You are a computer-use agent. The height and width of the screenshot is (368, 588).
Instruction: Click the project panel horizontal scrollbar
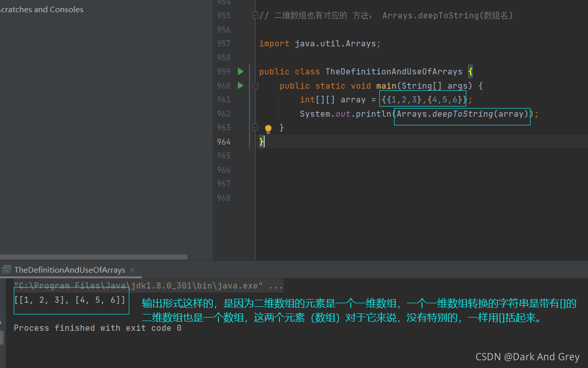(x=93, y=257)
